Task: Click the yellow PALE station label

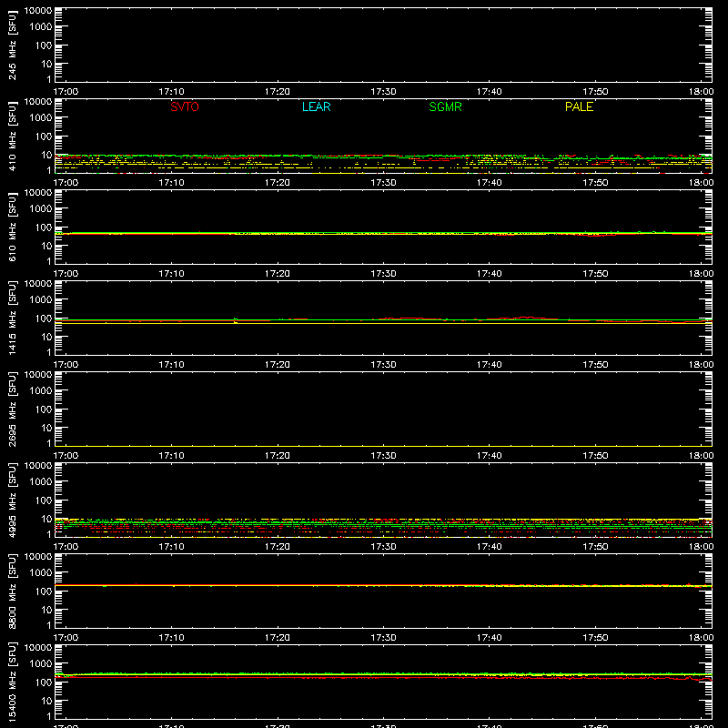Action: click(x=579, y=106)
